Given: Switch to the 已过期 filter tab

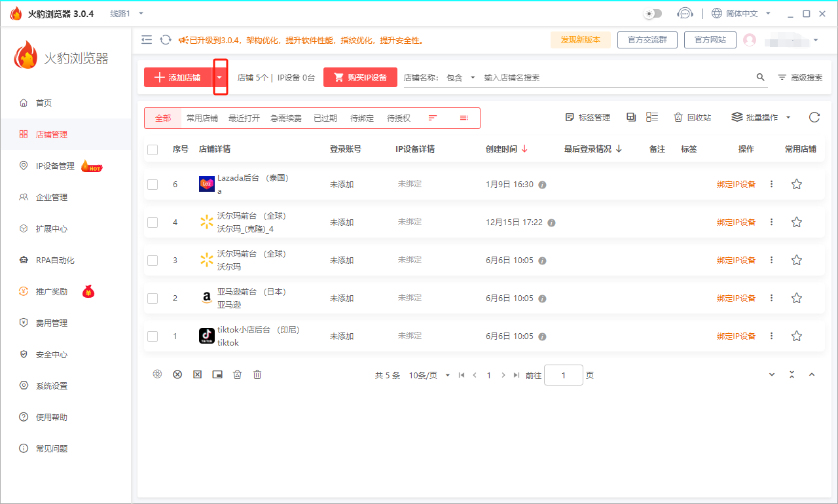Looking at the screenshot, I should pyautogui.click(x=325, y=118).
